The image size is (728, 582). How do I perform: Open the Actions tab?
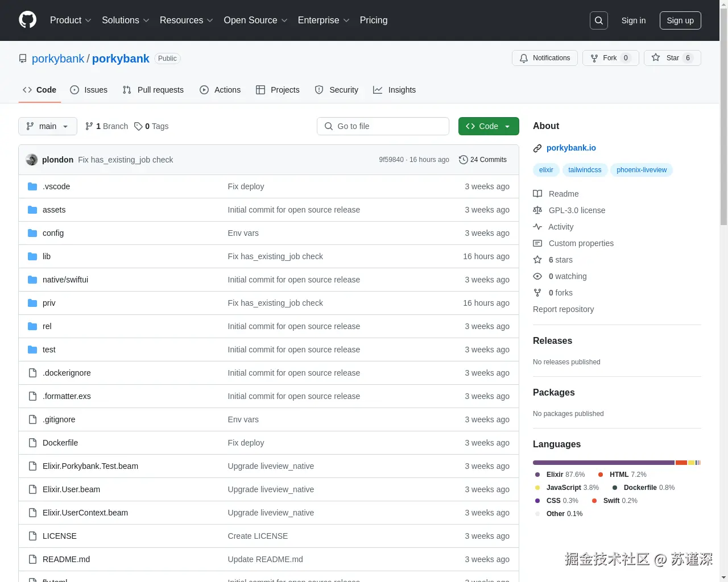[x=220, y=90]
